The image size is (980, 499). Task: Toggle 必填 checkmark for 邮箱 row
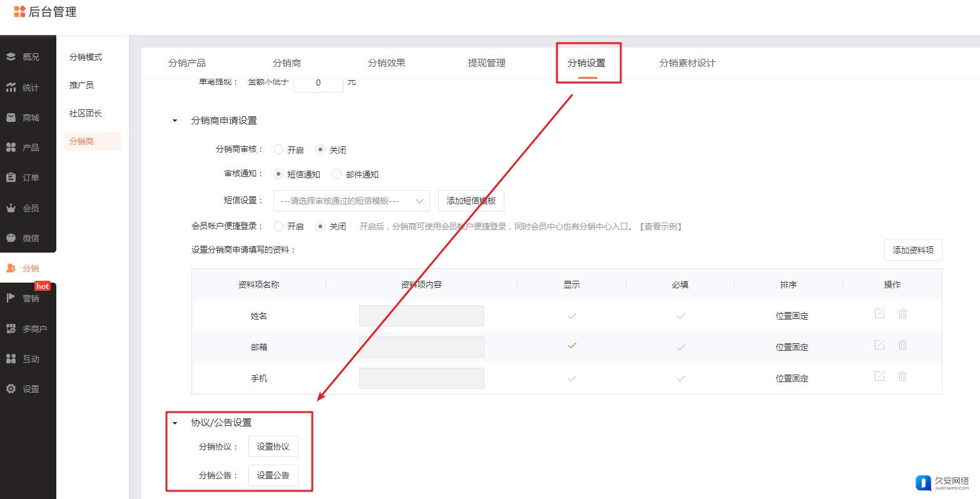[680, 347]
